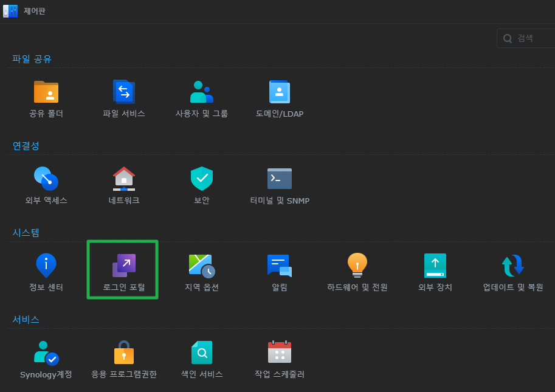Open the 공유 폴더 shared folder icon
The height and width of the screenshot is (392, 555).
click(x=46, y=92)
